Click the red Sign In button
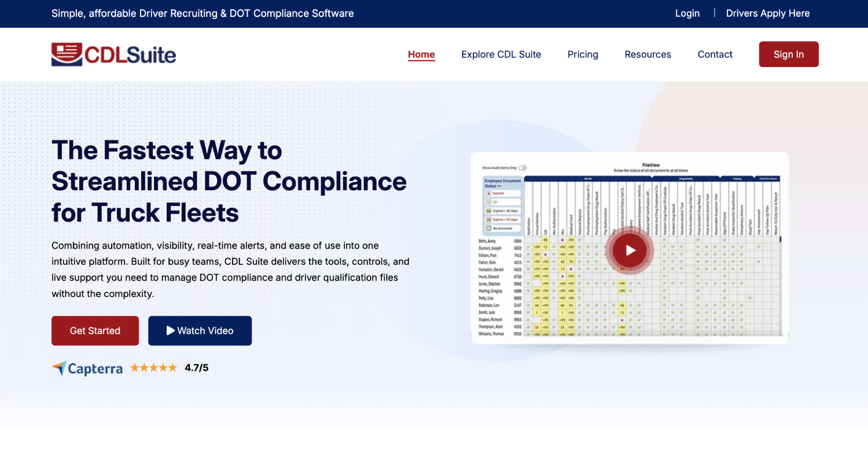 tap(789, 54)
